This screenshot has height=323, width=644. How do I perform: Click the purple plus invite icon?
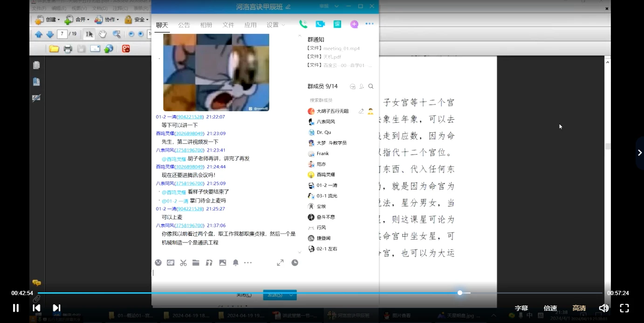tap(354, 24)
